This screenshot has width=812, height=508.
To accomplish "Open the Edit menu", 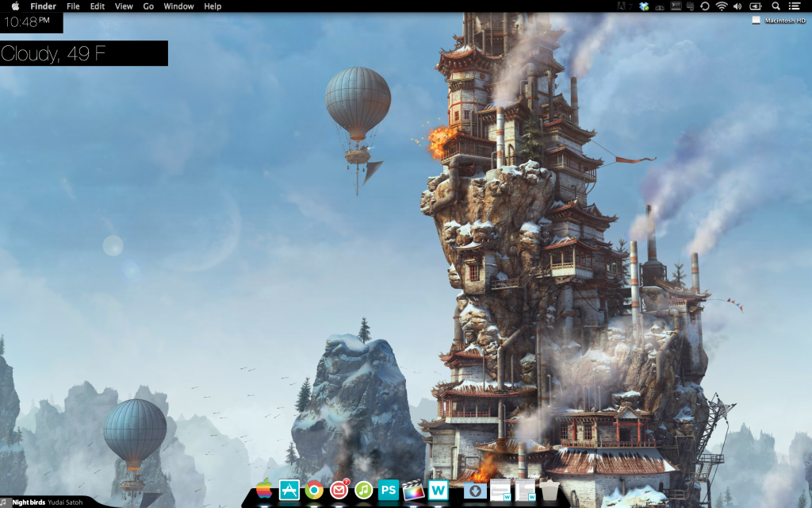I will (x=98, y=6).
